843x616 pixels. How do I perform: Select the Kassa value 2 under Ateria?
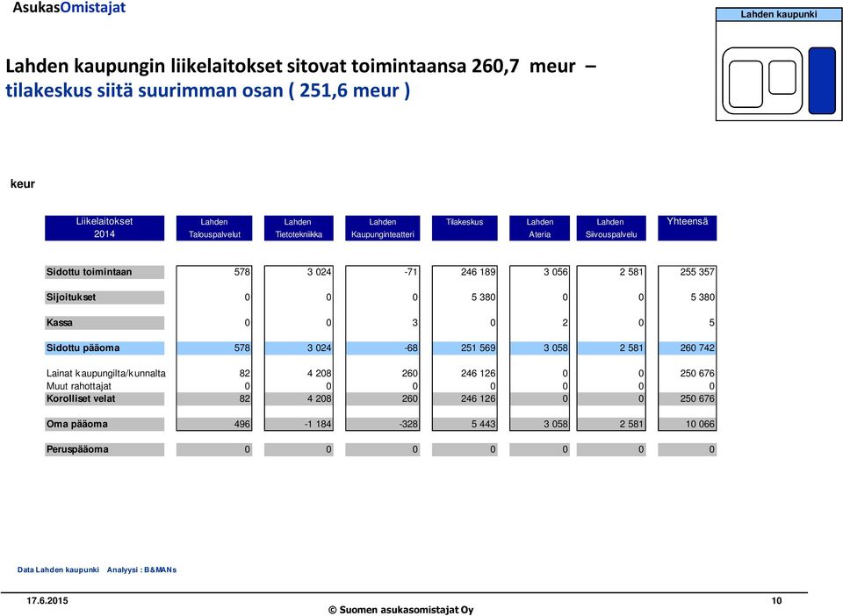pyautogui.click(x=565, y=323)
